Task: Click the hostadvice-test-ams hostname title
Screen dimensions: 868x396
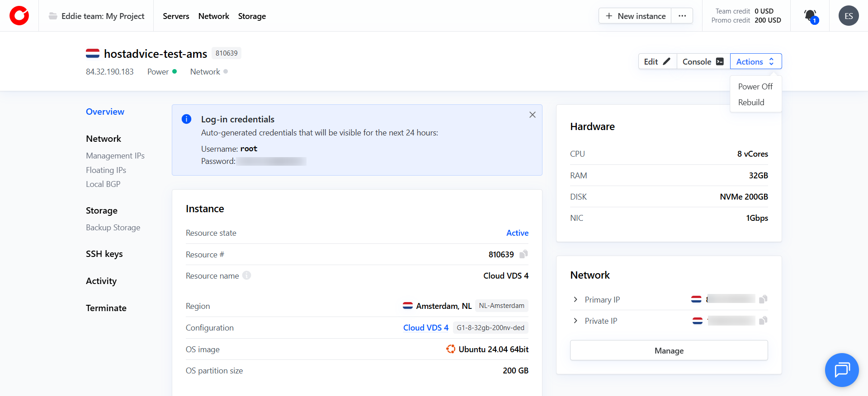Action: (x=156, y=54)
